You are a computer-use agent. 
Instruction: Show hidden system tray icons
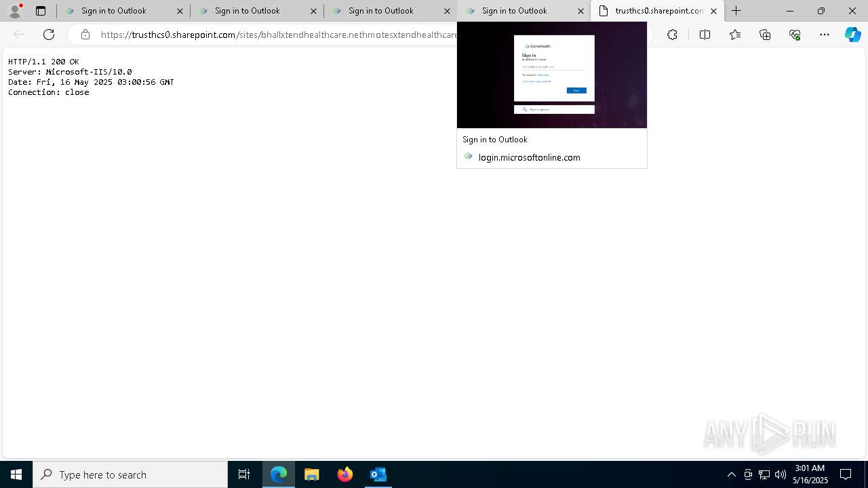(731, 474)
